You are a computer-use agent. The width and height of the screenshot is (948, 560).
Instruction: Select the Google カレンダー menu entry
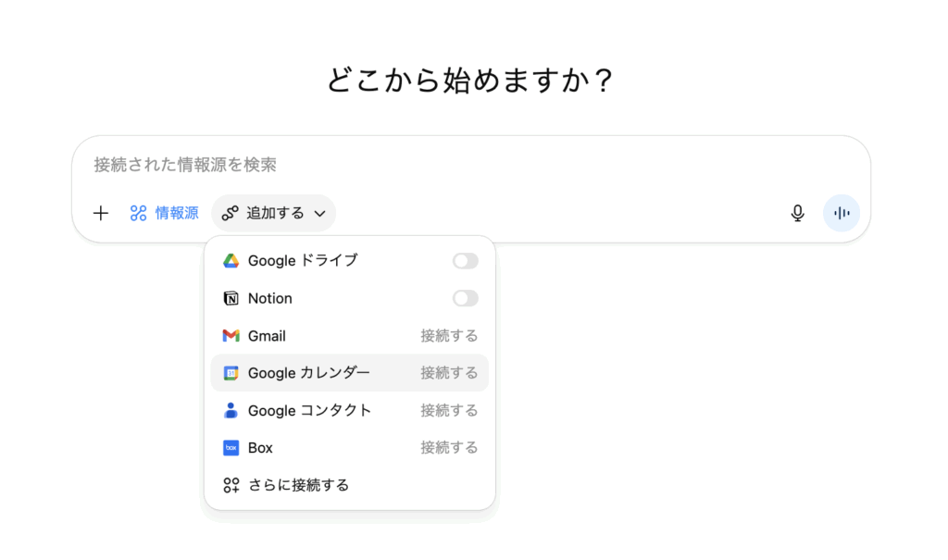pyautogui.click(x=309, y=373)
